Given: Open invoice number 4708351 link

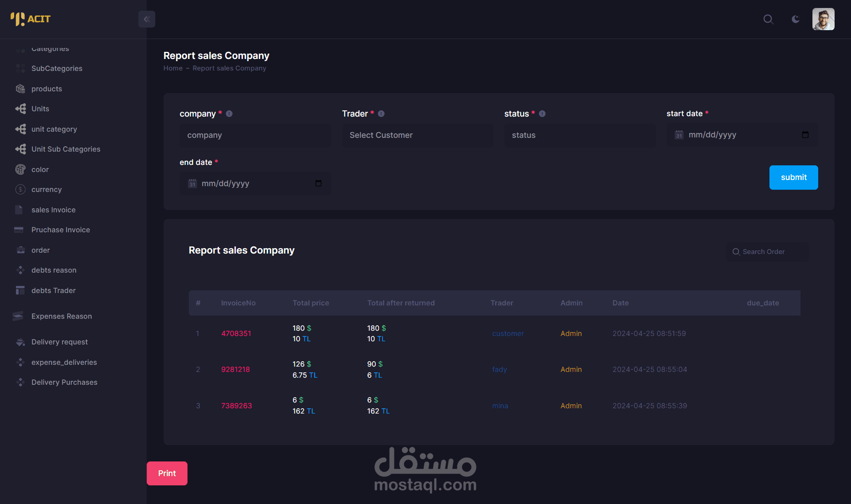Looking at the screenshot, I should (x=236, y=333).
